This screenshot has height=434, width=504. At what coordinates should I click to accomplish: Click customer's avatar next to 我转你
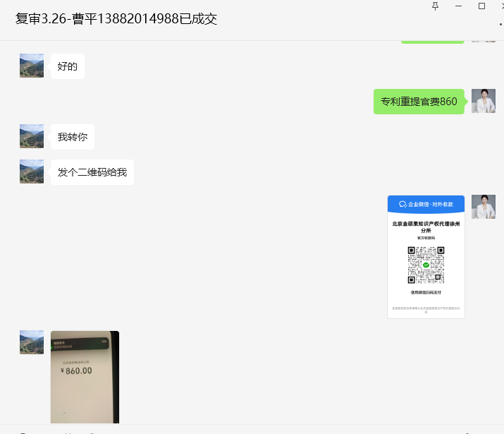click(32, 136)
